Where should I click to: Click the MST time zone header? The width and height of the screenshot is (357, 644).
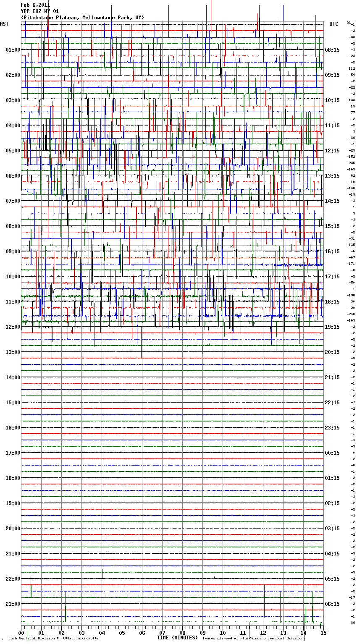point(4,24)
